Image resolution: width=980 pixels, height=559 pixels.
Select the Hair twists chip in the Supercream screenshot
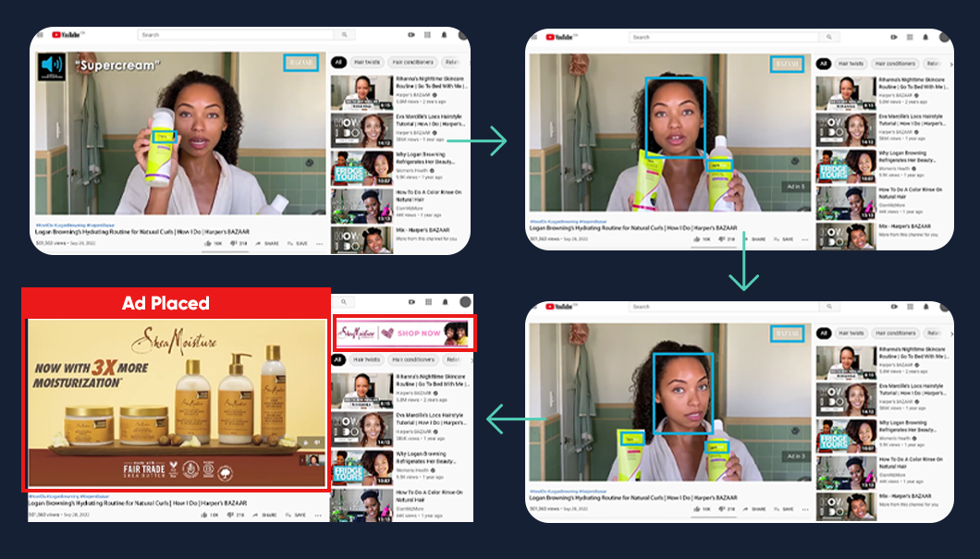(367, 63)
